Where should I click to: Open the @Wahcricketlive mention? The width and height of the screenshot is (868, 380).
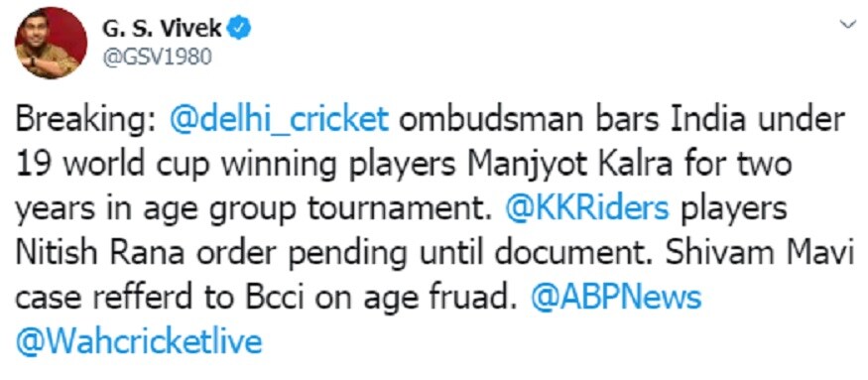[139, 343]
